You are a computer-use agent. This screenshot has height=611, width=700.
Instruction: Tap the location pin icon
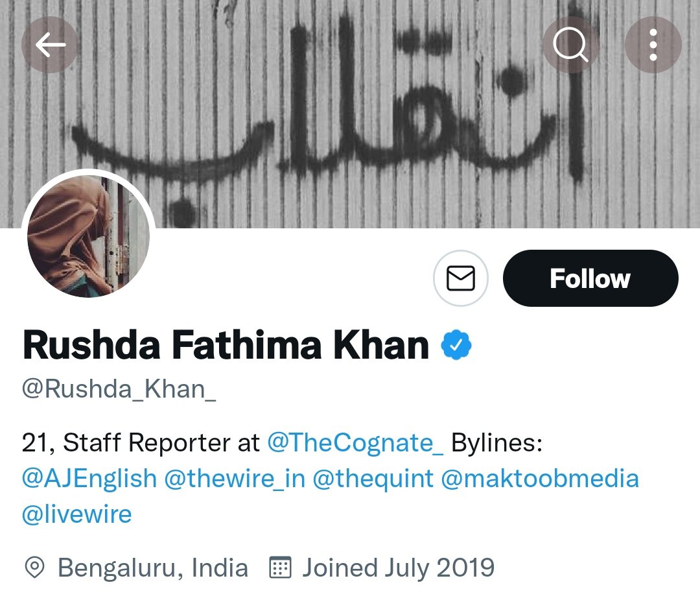34,568
